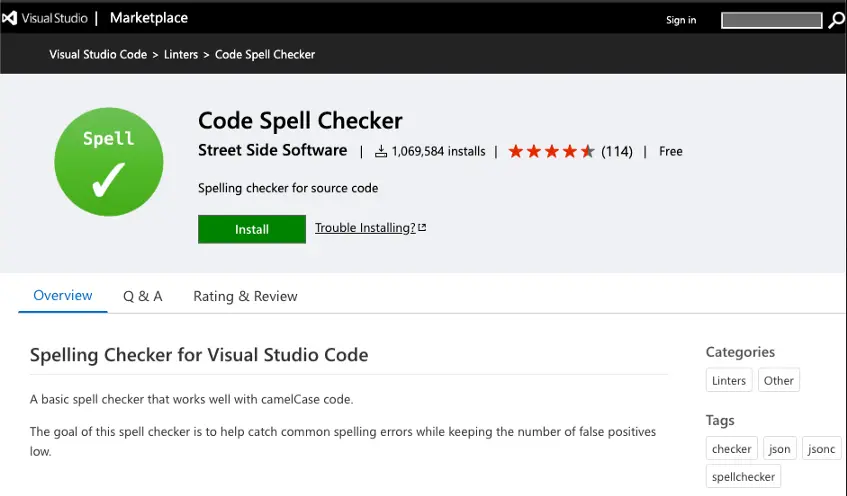
Task: Click Spelling Checker for Visual Studio Code heading
Action: pyautogui.click(x=199, y=355)
